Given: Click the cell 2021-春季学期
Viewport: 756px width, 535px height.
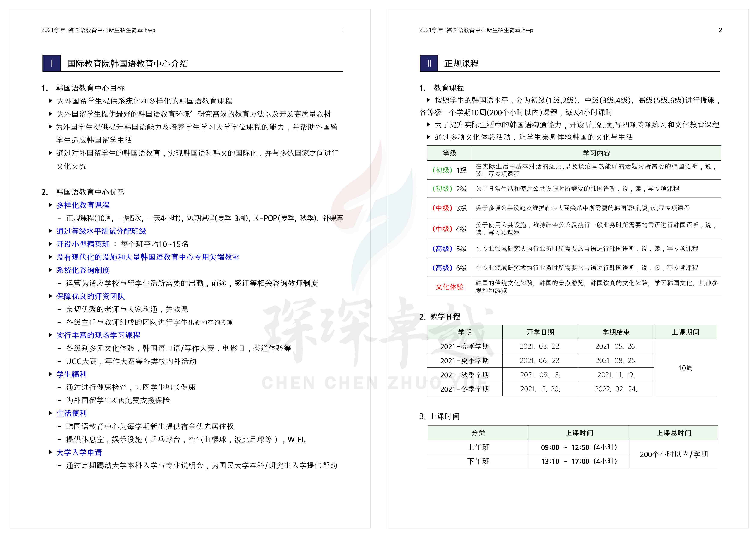Looking at the screenshot, I should 465,347.
